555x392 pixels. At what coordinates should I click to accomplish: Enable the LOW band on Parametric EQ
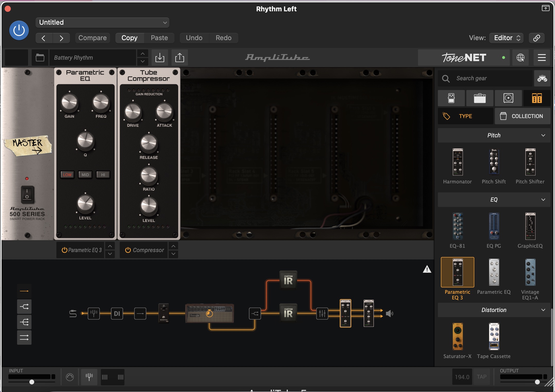coord(67,175)
